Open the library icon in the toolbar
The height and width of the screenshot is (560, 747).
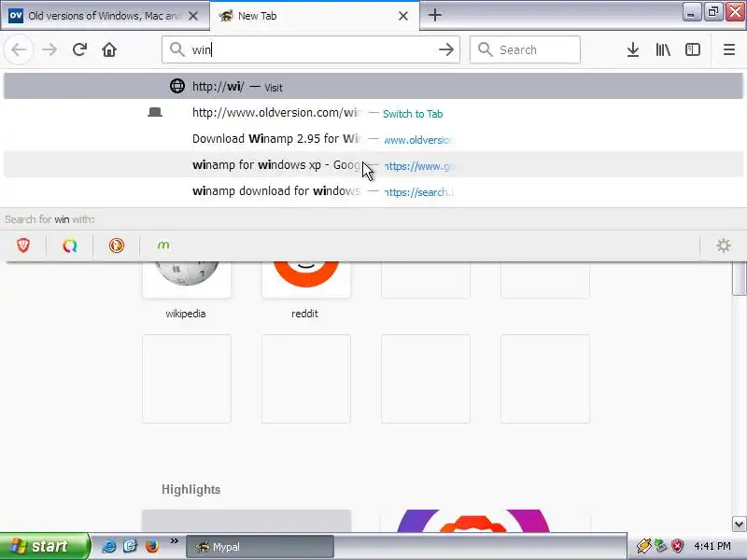[x=663, y=49]
